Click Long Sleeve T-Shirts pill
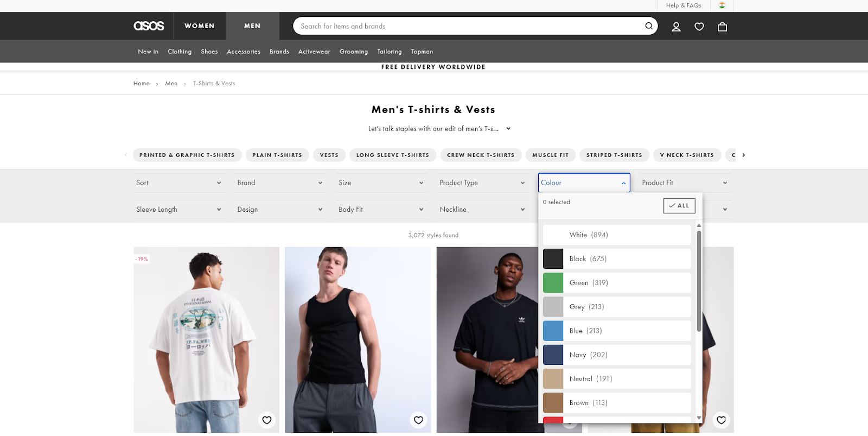 tap(393, 155)
